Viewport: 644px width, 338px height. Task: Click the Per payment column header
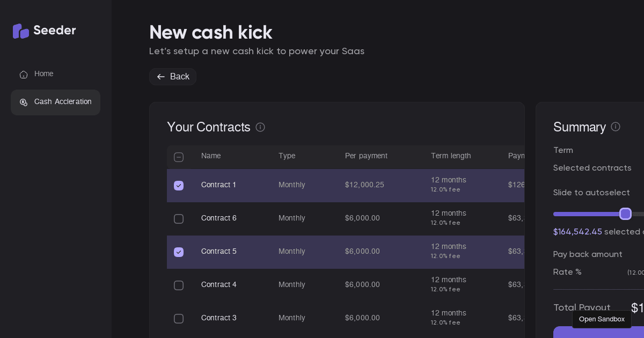point(366,156)
